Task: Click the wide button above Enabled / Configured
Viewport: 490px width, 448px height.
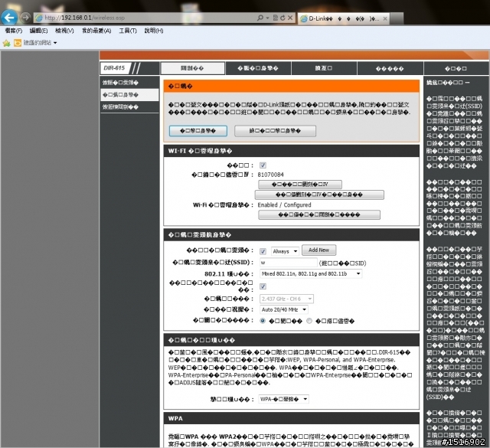Action: coord(319,195)
